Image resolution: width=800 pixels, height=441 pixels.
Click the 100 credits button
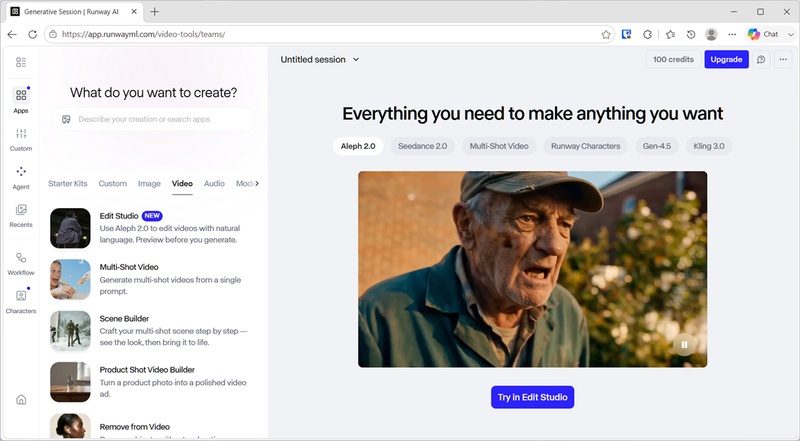click(x=673, y=59)
